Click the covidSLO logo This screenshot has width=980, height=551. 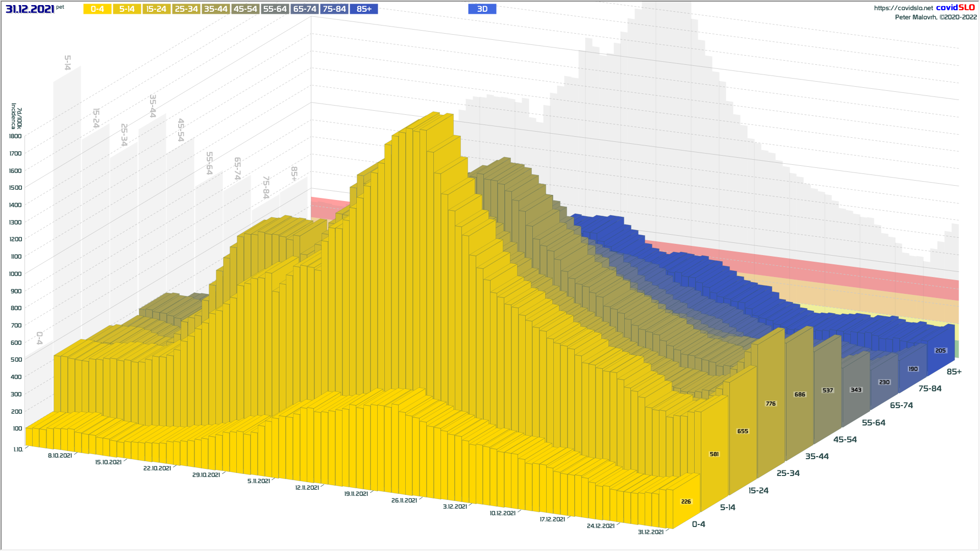(x=955, y=8)
